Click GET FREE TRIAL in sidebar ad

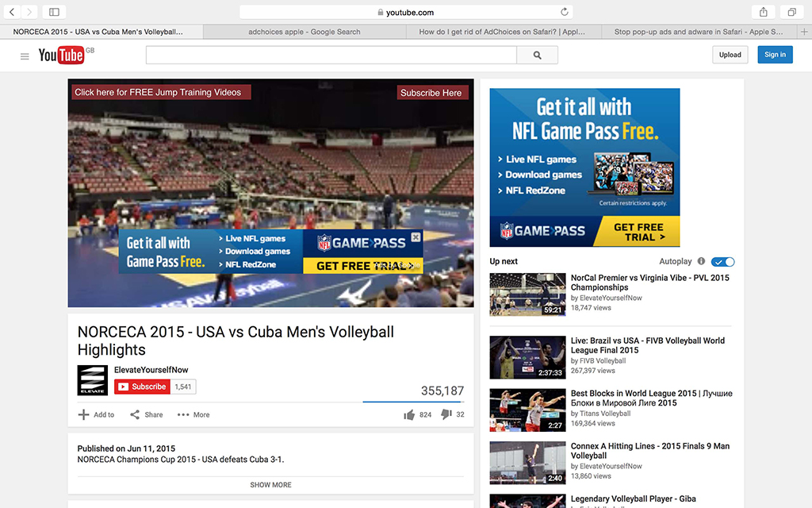(x=638, y=232)
